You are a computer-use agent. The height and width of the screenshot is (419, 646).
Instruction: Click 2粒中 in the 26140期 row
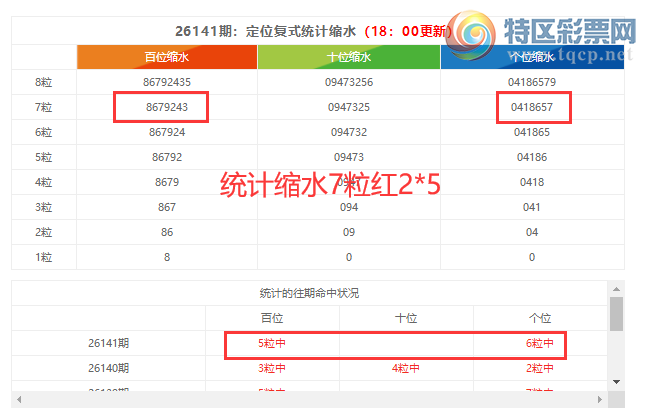click(x=540, y=368)
